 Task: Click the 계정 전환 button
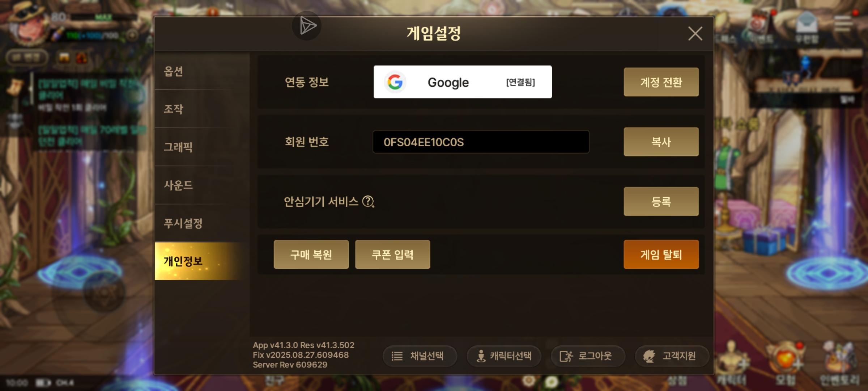661,82
